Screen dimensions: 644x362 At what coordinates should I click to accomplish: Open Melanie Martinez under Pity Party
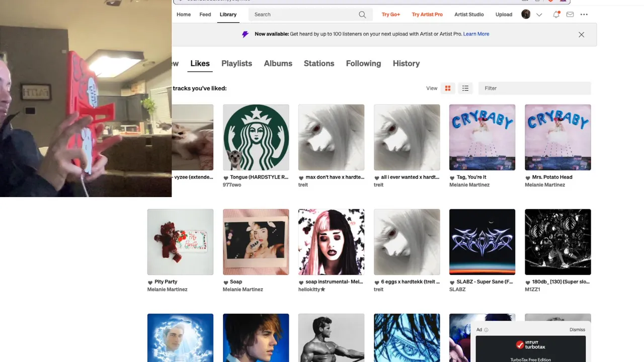[167, 290]
